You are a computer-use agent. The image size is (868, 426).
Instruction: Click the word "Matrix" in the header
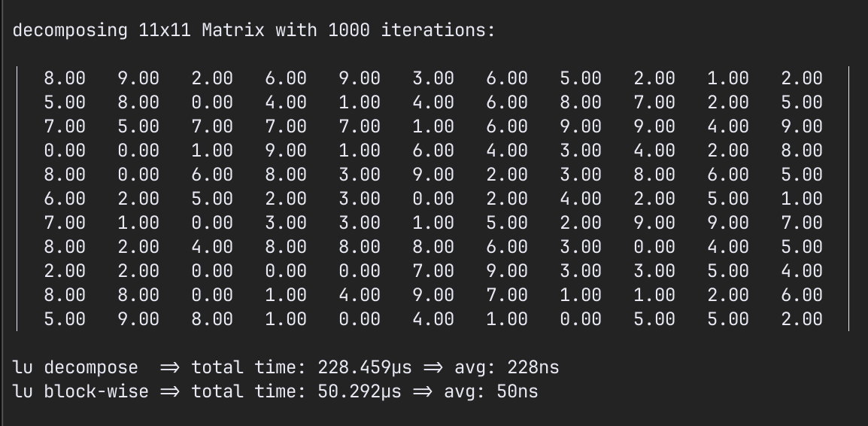coord(233,30)
